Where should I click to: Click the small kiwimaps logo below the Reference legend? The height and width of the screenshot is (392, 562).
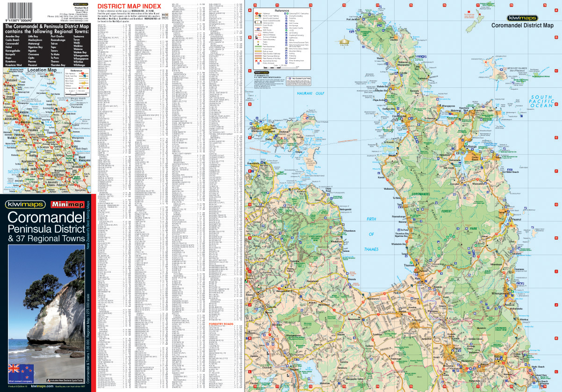click(x=260, y=72)
